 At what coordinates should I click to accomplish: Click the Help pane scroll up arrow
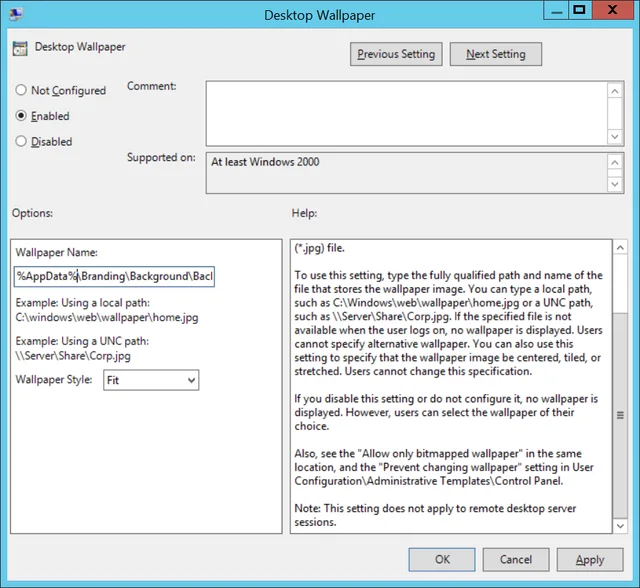click(620, 247)
